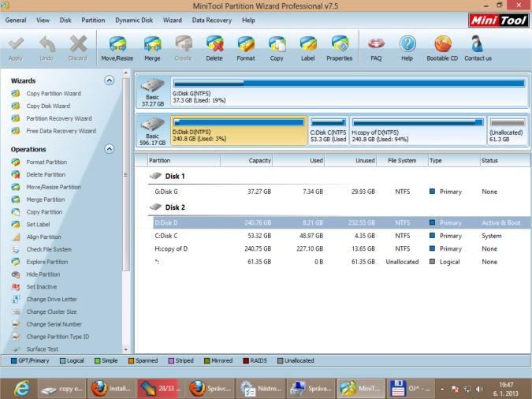Sort by Capacity column header
532x399 pixels.
click(x=247, y=161)
